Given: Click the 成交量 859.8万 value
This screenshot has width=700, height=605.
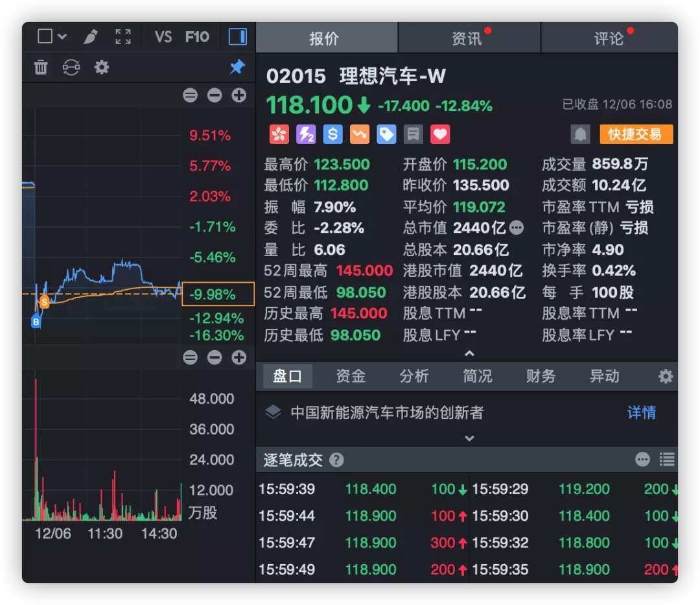Looking at the screenshot, I should (620, 164).
